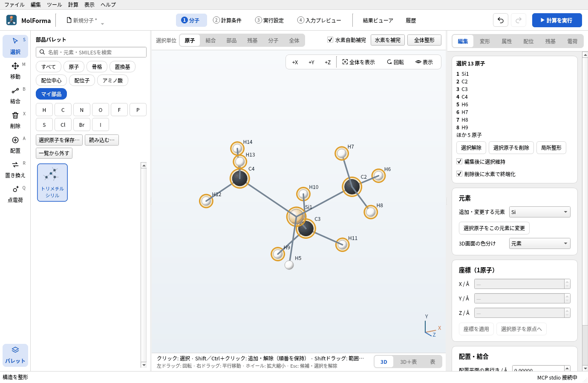Click the Z / Å coordinate stepper
Screen dimensions: 588x383
(x=567, y=313)
